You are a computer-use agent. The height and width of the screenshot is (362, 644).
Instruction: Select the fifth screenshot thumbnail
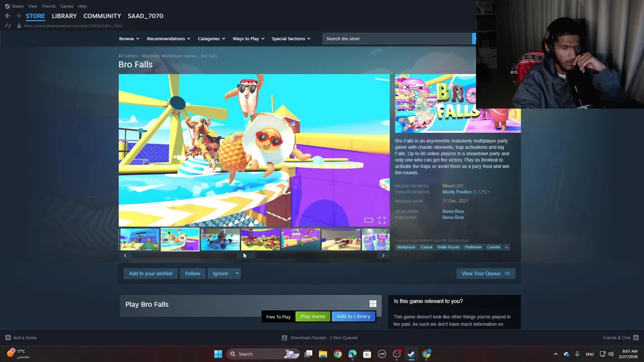point(300,239)
